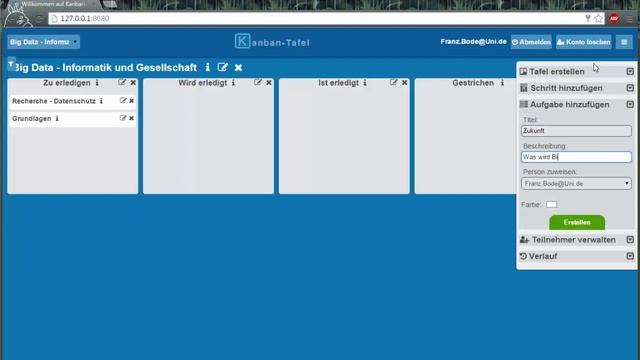
Task: Click the filter icon beside board title
Action: click(11, 64)
